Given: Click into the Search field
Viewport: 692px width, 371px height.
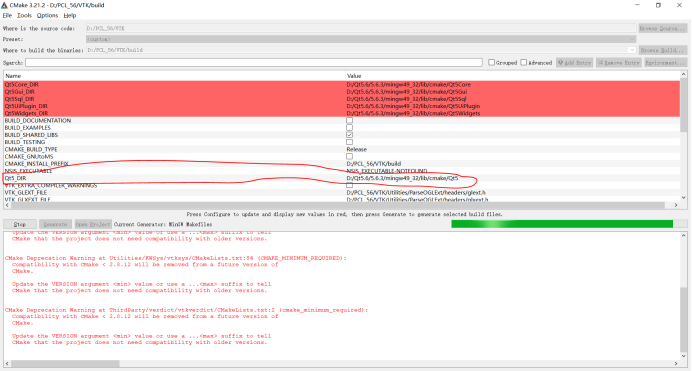Looking at the screenshot, I should pyautogui.click(x=254, y=63).
